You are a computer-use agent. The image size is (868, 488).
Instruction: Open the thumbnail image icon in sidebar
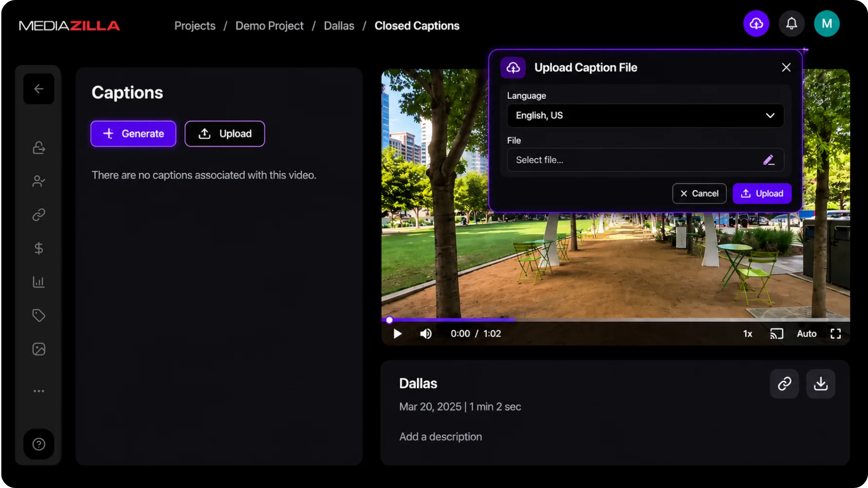[39, 349]
